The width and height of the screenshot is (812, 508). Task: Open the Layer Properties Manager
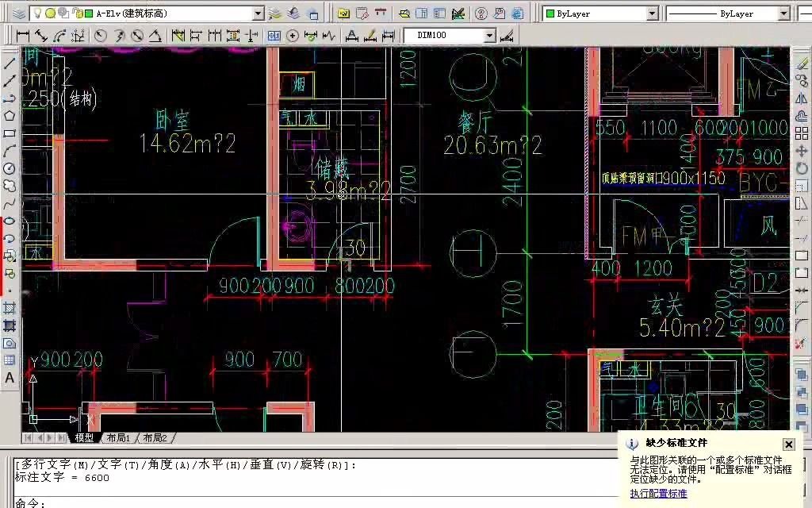(x=20, y=12)
